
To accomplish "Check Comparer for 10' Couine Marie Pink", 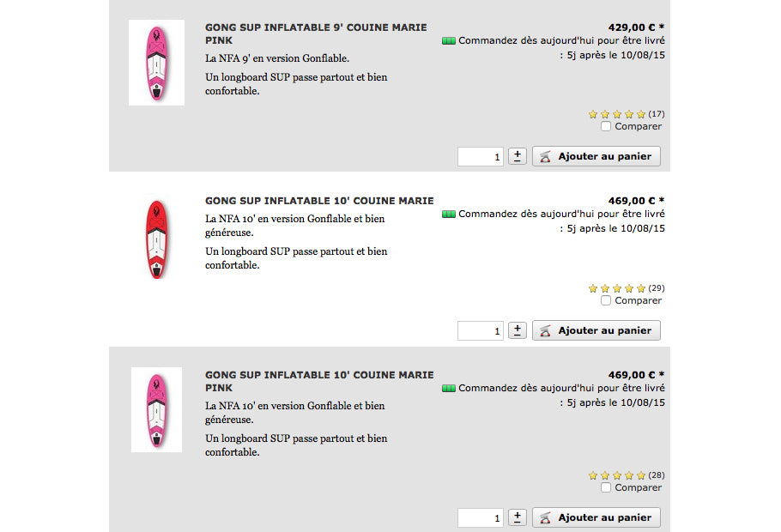I will pyautogui.click(x=606, y=487).
